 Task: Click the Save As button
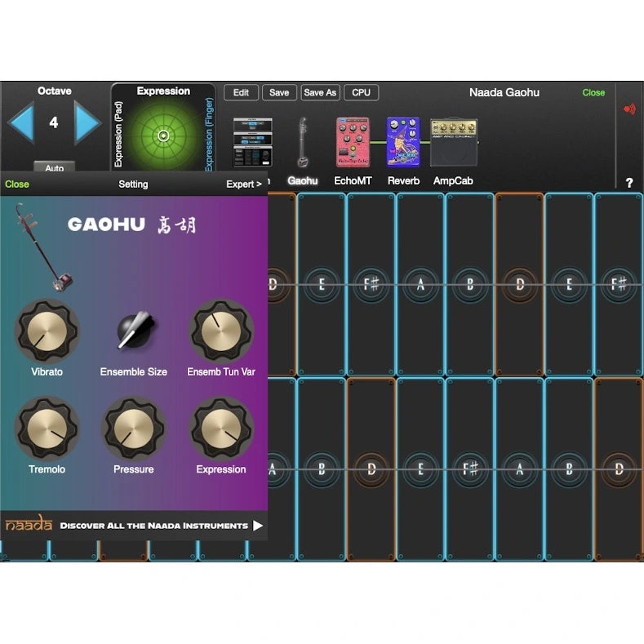click(320, 92)
